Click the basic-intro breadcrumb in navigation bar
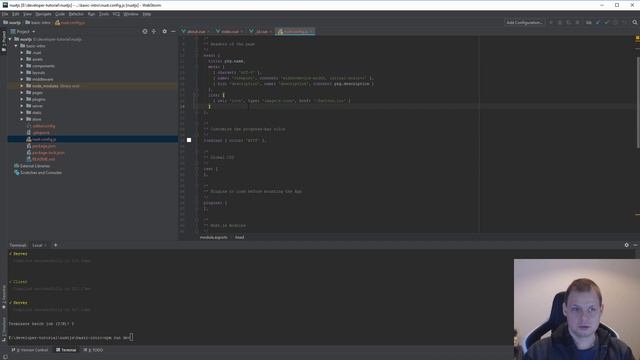640x360 pixels. [x=38, y=23]
